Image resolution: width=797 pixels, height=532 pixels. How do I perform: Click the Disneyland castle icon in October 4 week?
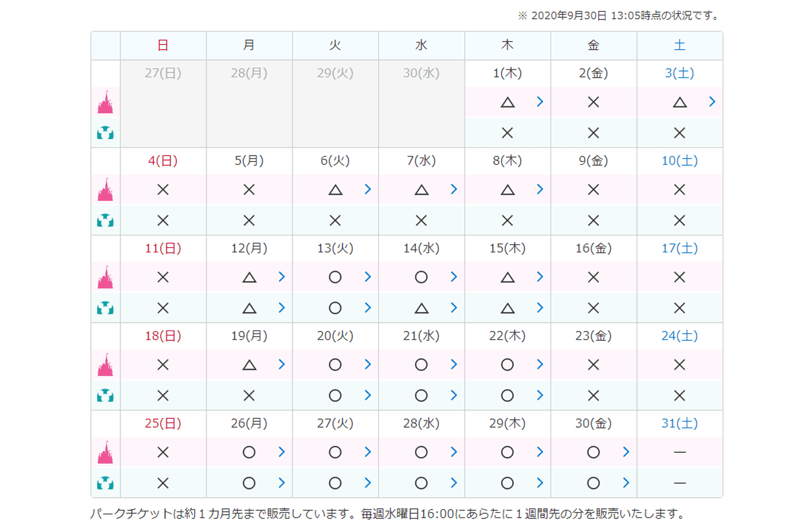point(105,190)
